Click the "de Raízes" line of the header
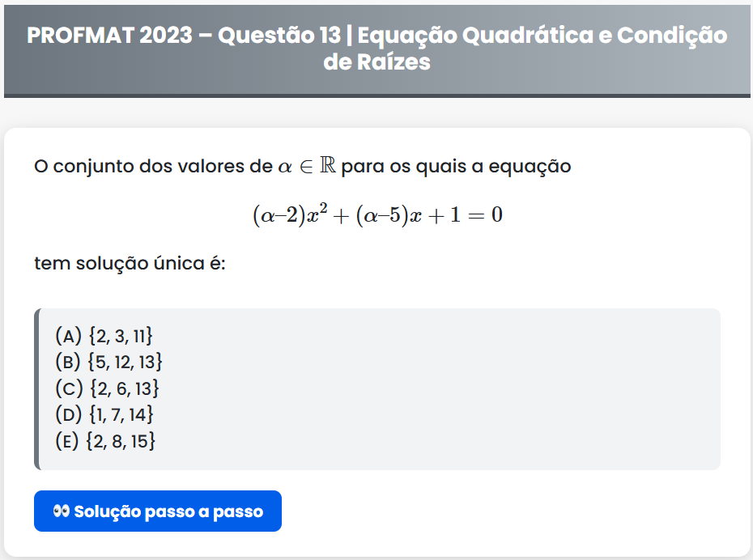 [x=376, y=62]
